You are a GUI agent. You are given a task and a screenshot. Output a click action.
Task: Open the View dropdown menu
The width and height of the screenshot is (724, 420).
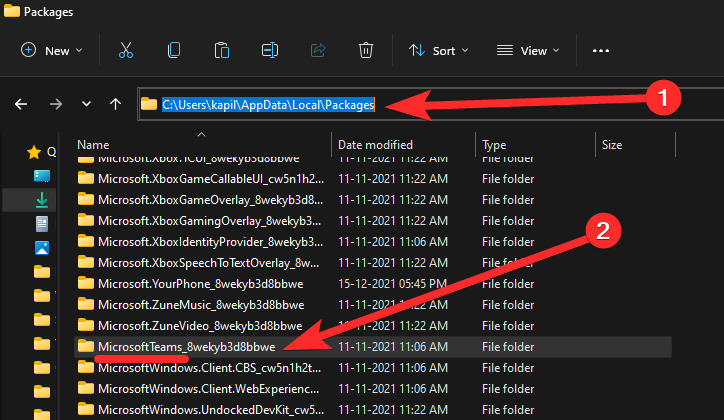pos(528,50)
